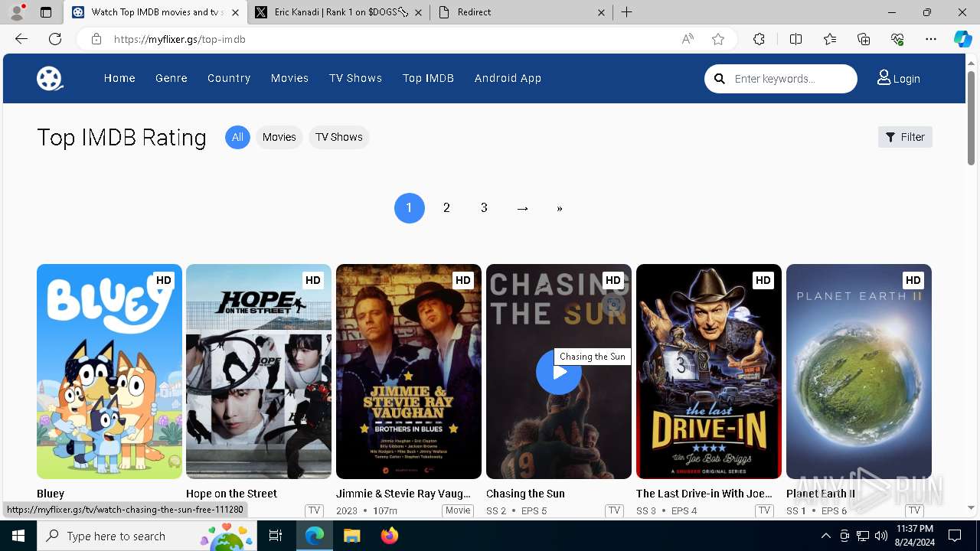Viewport: 980px width, 551px height.
Task: Activate Read aloud icon in address bar
Action: [x=688, y=39]
